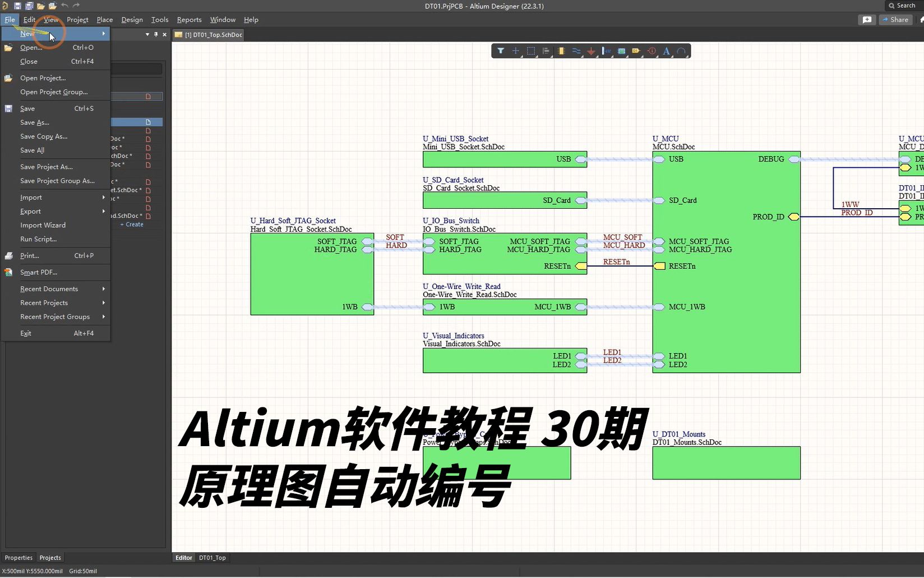This screenshot has height=578, width=924.
Task: Open a document via folder icon
Action: pyautogui.click(x=41, y=6)
